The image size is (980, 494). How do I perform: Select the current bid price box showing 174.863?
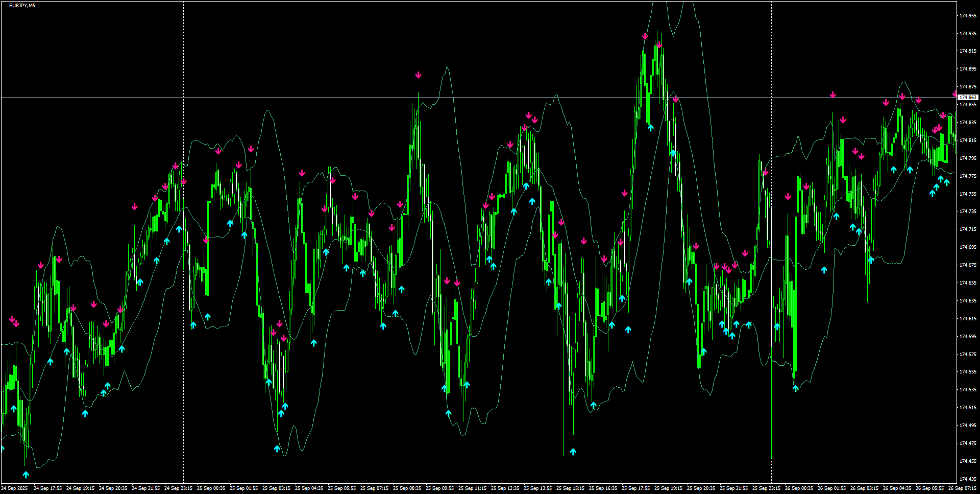click(967, 97)
